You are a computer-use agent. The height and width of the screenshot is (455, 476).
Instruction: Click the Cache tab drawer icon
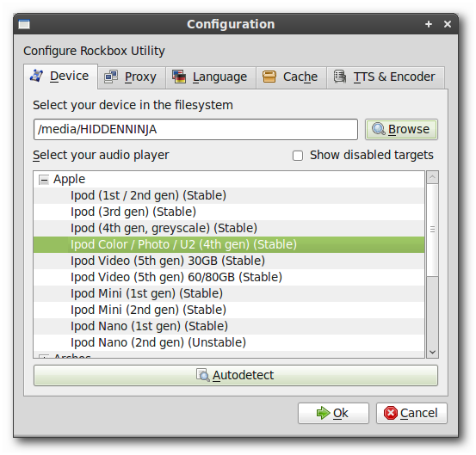pos(269,77)
